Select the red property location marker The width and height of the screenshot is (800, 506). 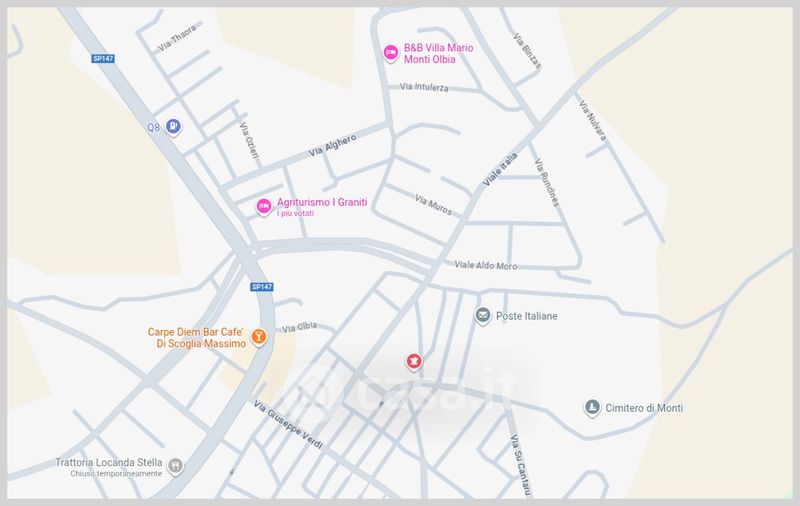pos(414,362)
